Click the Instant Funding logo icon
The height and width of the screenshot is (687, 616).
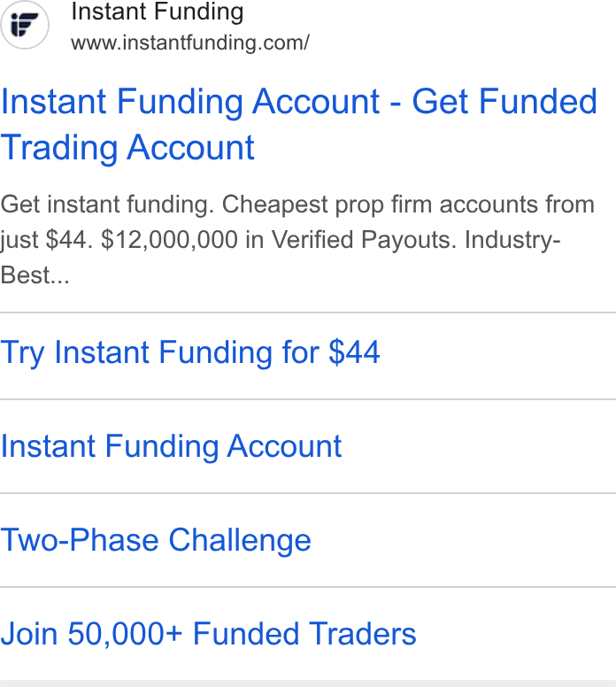click(x=25, y=25)
